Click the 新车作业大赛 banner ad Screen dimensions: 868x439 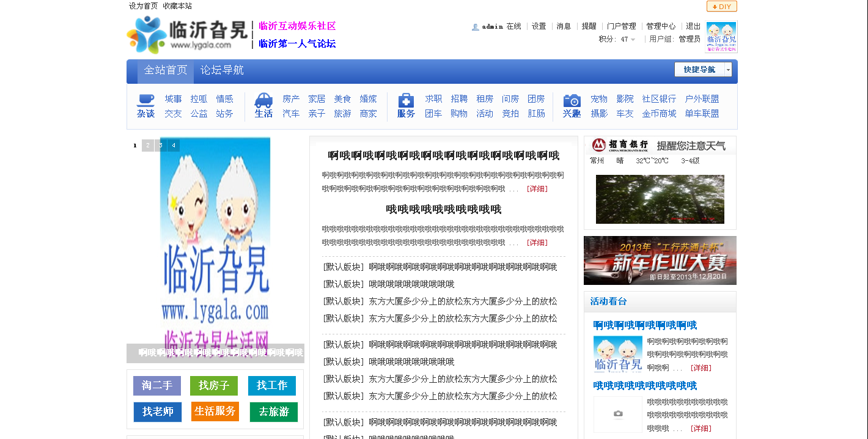660,260
